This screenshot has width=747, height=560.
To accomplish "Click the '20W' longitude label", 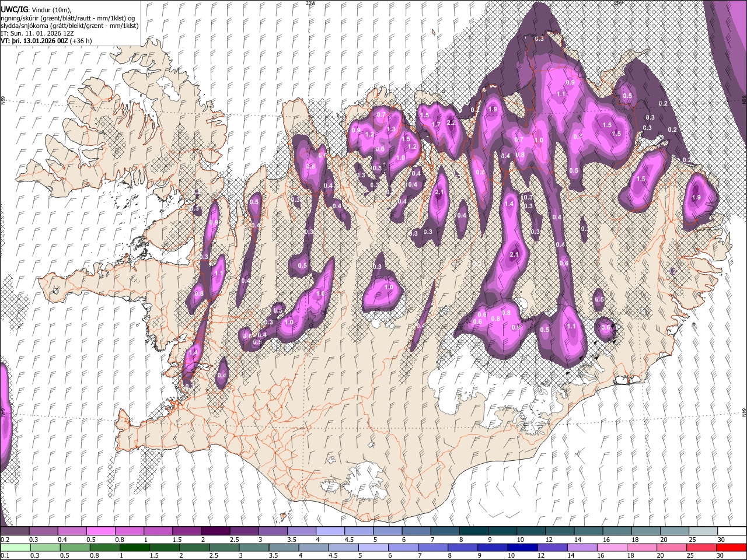I will click(x=310, y=3).
